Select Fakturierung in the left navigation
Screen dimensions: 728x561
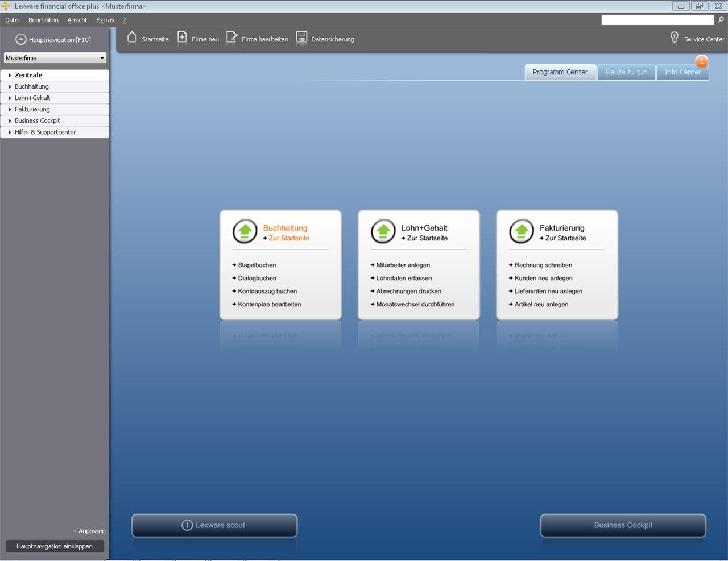tap(32, 109)
